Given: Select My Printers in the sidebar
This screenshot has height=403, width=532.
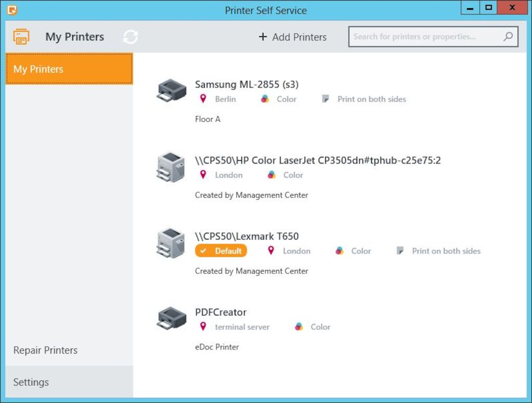Looking at the screenshot, I should point(69,69).
